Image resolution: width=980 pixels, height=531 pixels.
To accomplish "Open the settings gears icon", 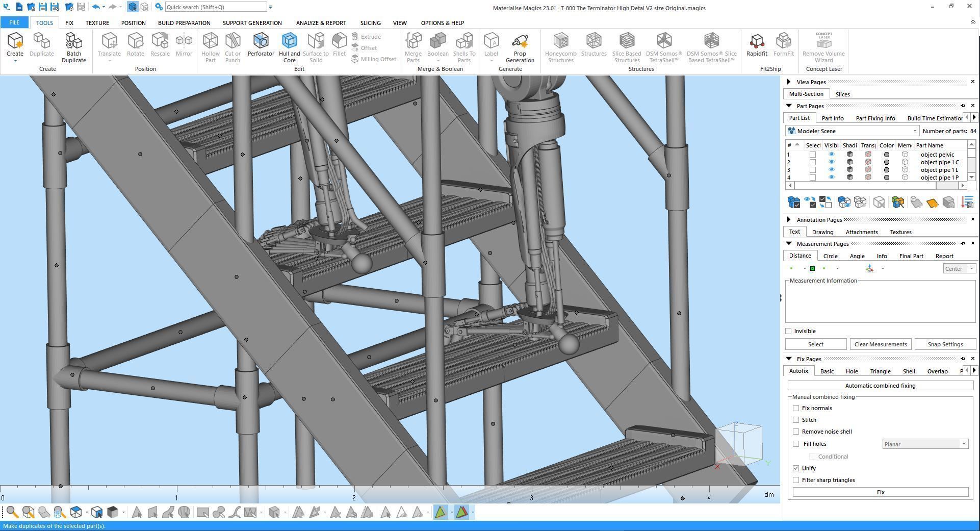I will click(159, 7).
